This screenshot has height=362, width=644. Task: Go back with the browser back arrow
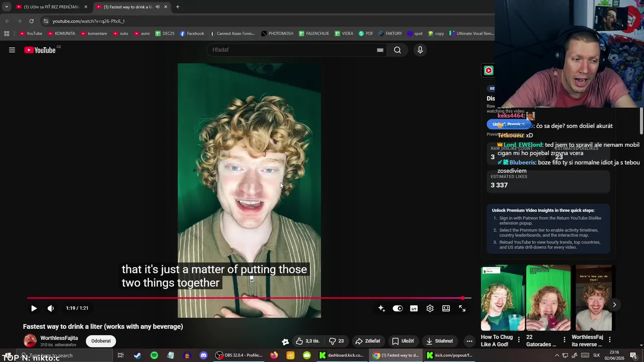pyautogui.click(x=7, y=21)
